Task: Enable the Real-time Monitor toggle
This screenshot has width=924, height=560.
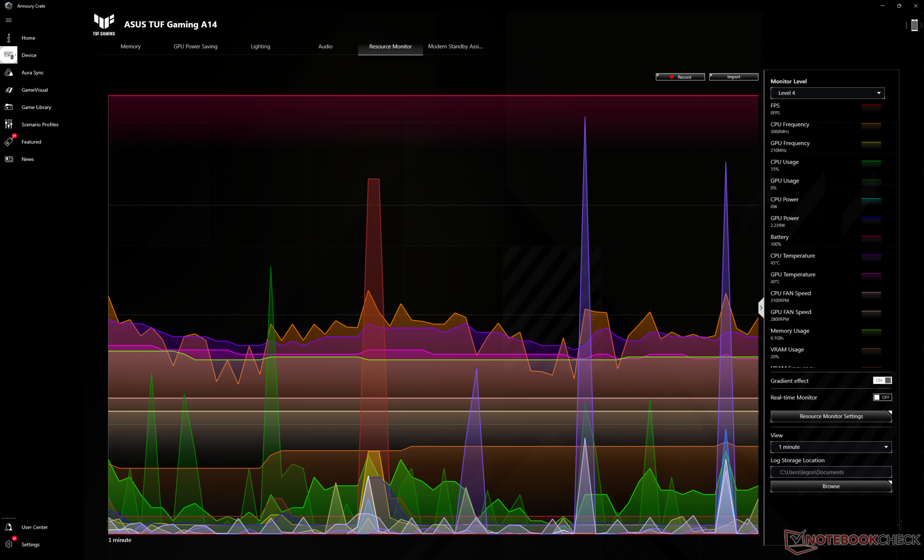Action: coord(882,397)
